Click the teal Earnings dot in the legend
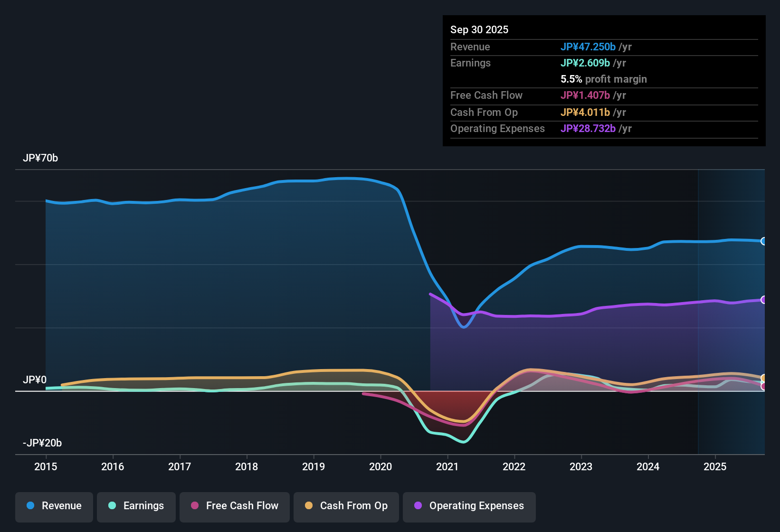Viewport: 780px width, 532px height. click(112, 506)
